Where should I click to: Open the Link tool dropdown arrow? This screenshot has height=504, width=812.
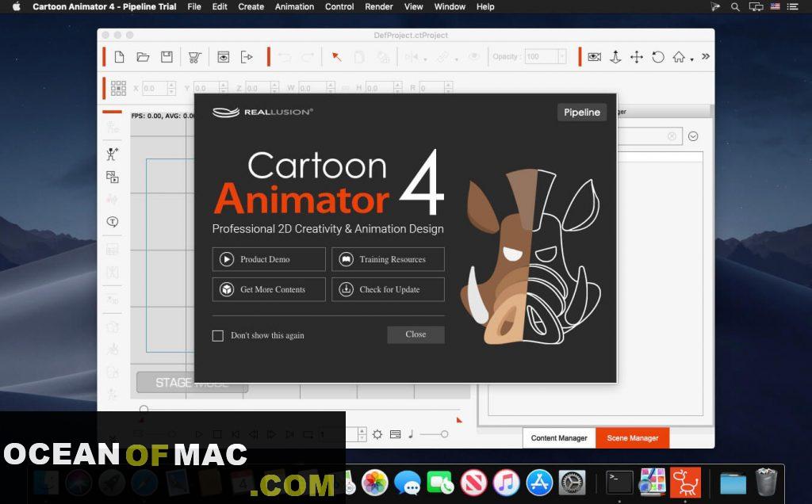click(x=456, y=60)
